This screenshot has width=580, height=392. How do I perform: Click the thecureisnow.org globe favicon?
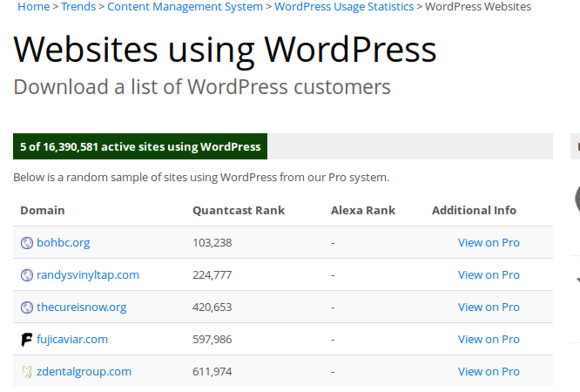[x=27, y=308]
